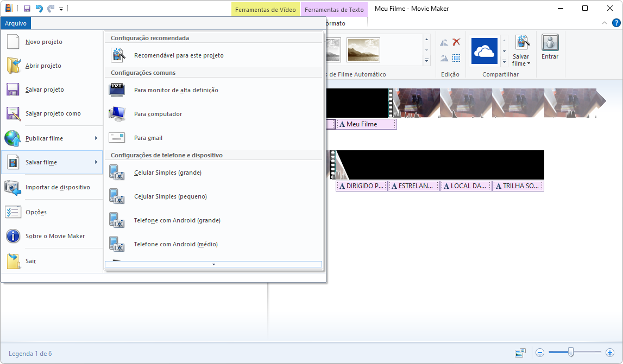623x364 pixels.
Task: Click the undo arrow in quick access toolbar
Action: pyautogui.click(x=39, y=8)
